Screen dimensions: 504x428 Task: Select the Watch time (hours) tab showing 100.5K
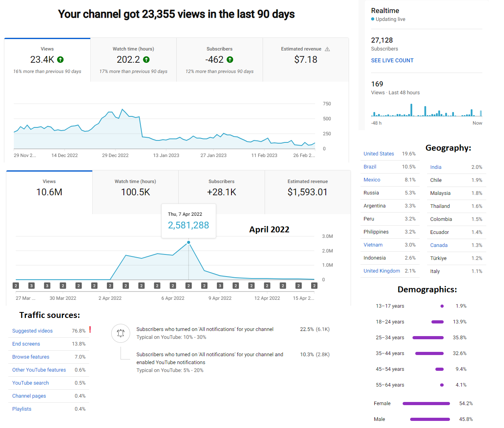click(135, 193)
